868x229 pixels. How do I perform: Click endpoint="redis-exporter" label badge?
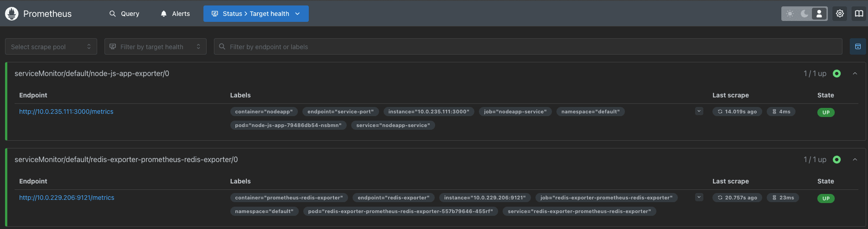pos(394,198)
